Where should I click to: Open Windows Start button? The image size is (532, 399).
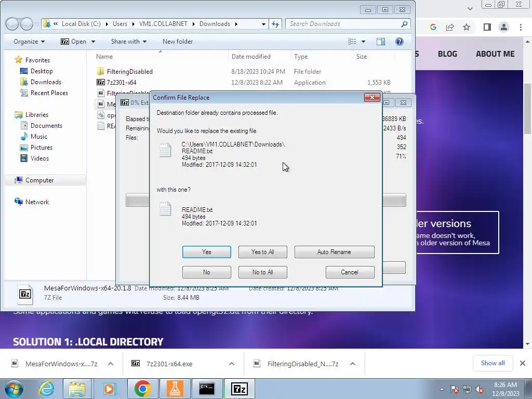pyautogui.click(x=14, y=389)
